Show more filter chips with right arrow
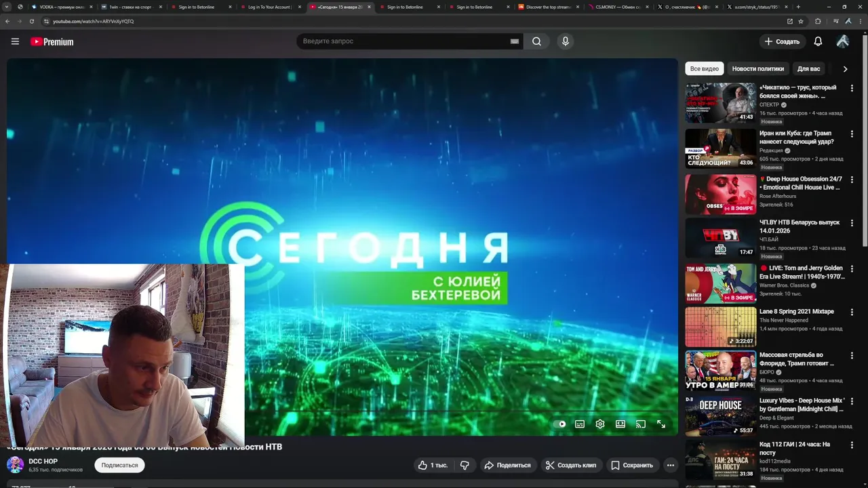This screenshot has width=868, height=488. point(845,68)
